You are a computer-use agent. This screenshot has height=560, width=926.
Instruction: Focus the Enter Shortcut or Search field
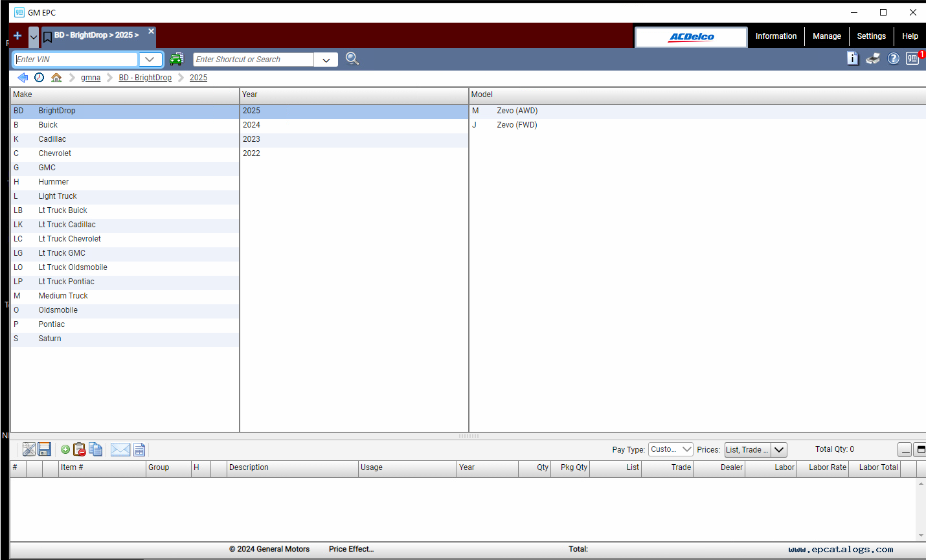click(x=253, y=60)
